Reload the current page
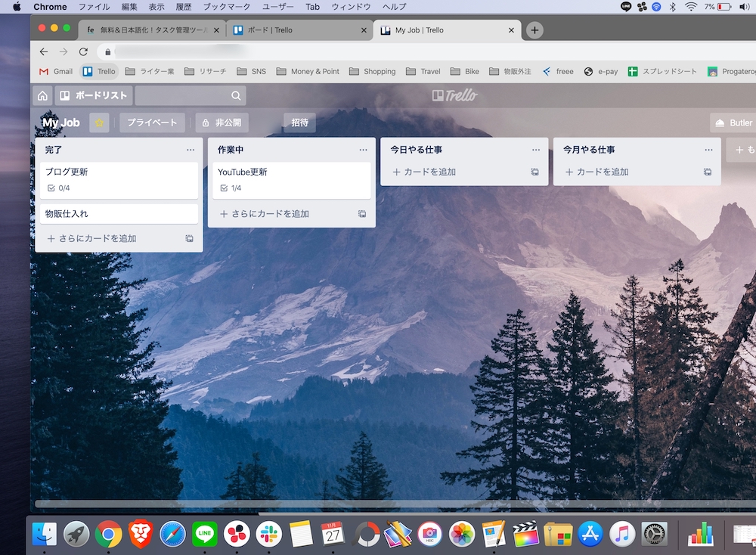Image resolution: width=756 pixels, height=555 pixels. coord(83,51)
